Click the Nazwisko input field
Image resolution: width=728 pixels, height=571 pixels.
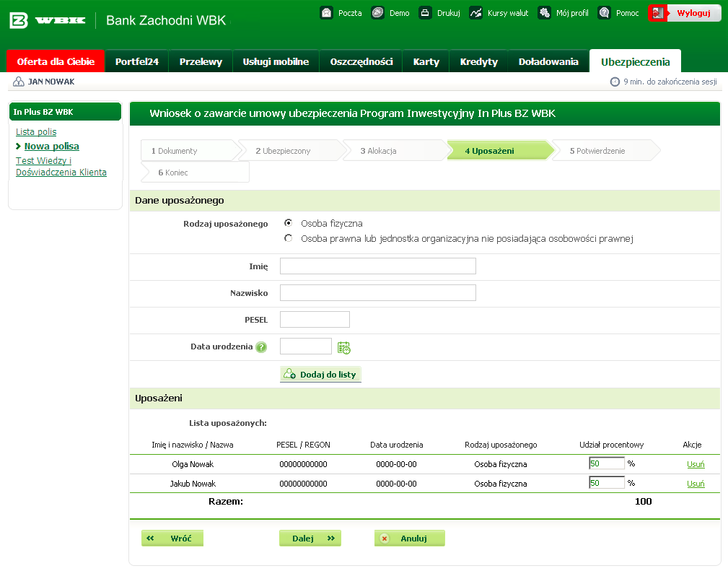pyautogui.click(x=378, y=292)
